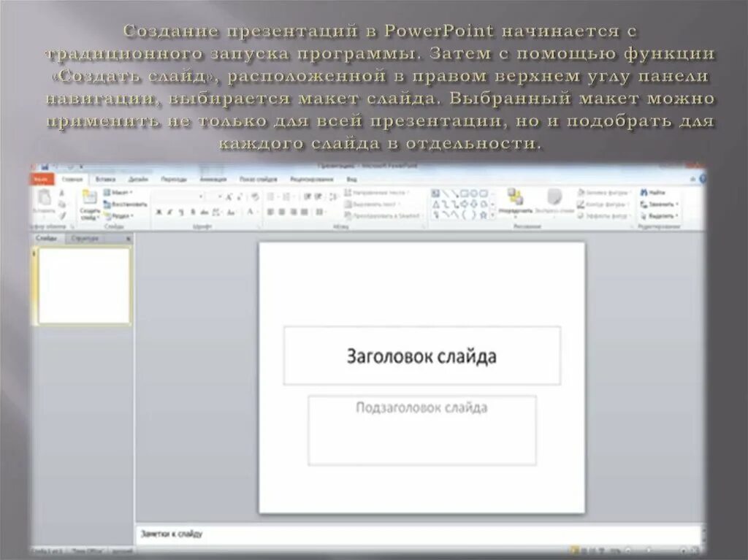The image size is (748, 560).
Task: Select the triangle shape in gallery
Action: click(x=435, y=204)
